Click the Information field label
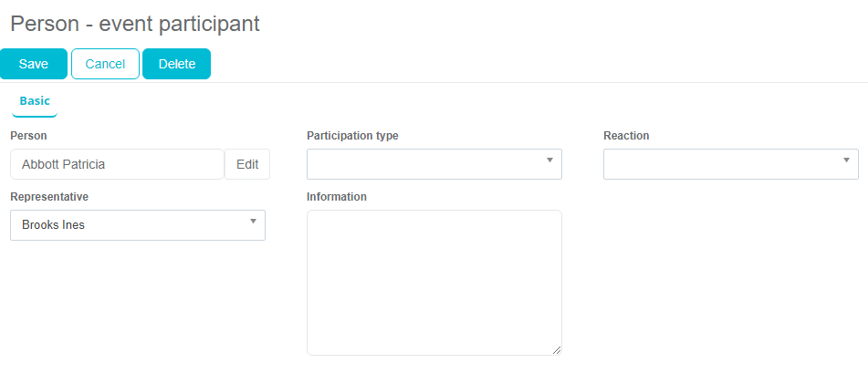 tap(337, 197)
